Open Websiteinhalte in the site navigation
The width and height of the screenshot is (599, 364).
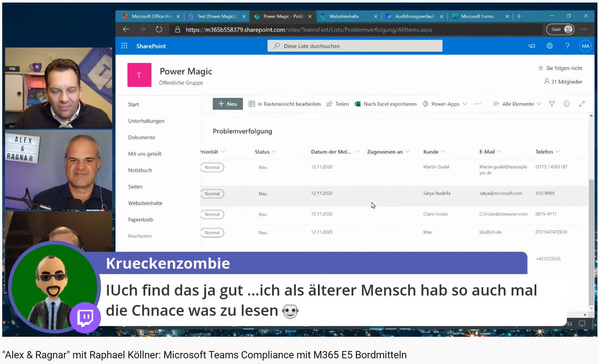(145, 203)
